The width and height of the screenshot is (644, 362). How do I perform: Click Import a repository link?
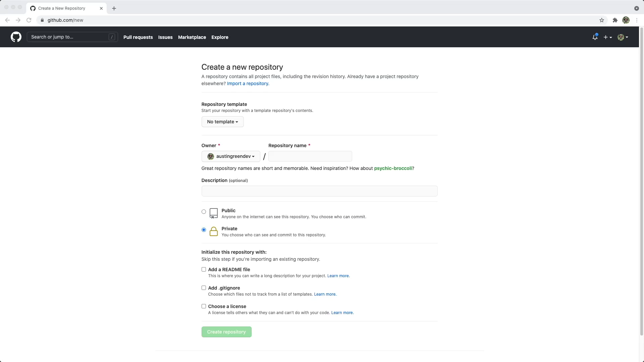(248, 83)
